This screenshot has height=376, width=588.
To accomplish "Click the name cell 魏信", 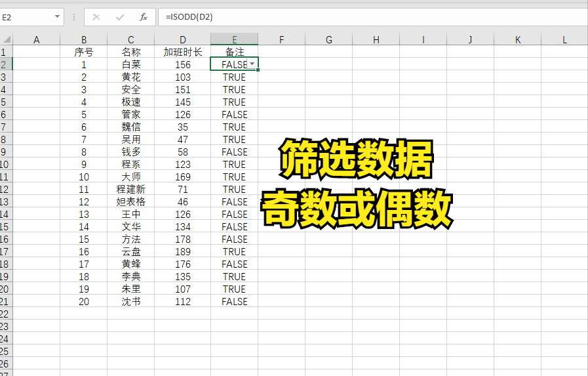I will (131, 127).
